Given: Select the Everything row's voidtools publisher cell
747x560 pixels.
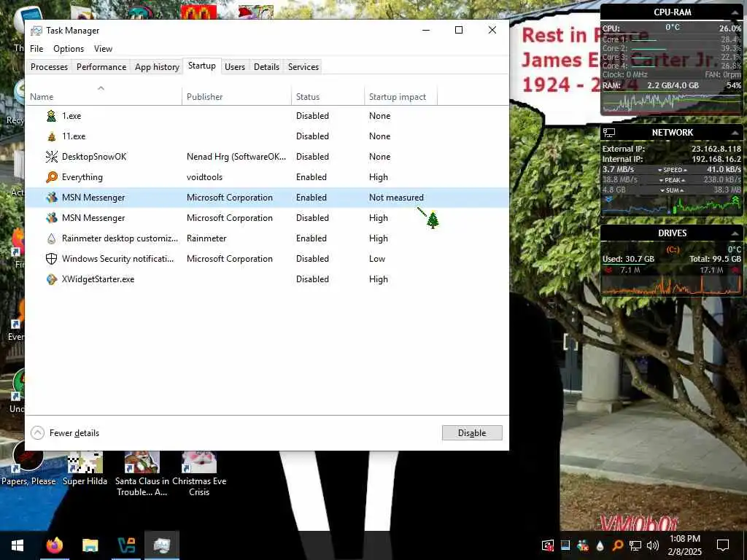Looking at the screenshot, I should pyautogui.click(x=205, y=177).
